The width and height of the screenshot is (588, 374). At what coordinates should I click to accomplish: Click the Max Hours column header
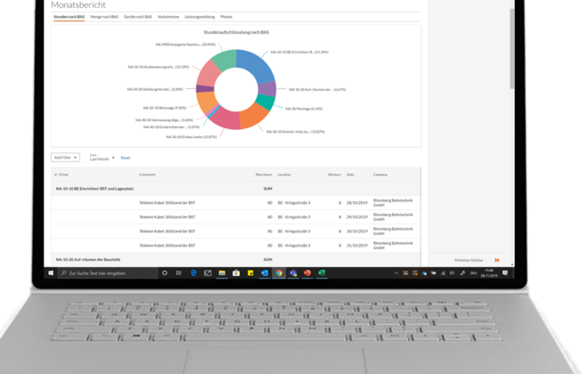click(264, 175)
